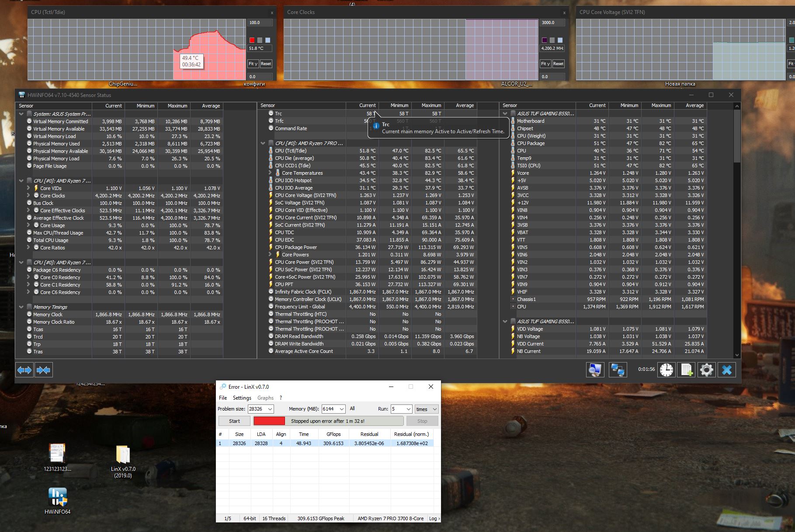Click the Memory Clock sensor icon
795x532 pixels.
29,314
